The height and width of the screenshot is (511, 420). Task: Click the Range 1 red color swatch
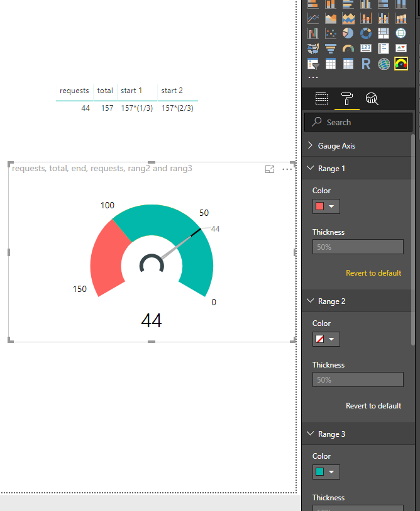[320, 206]
